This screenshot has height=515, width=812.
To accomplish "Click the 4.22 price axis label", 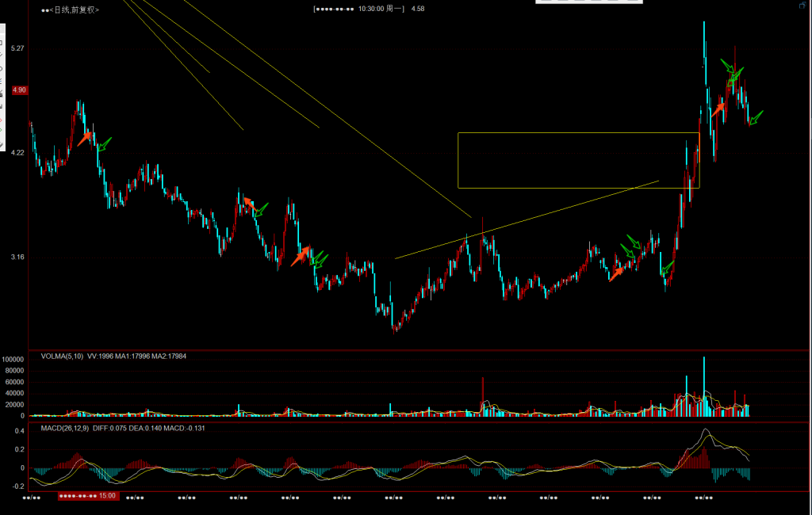I will coord(18,153).
